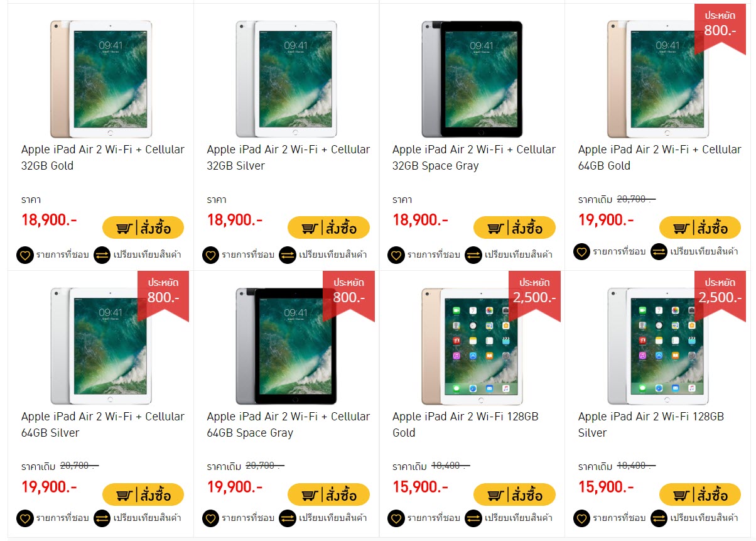Order the iPad Air 2 Cellular 32GB Gold

click(x=143, y=227)
